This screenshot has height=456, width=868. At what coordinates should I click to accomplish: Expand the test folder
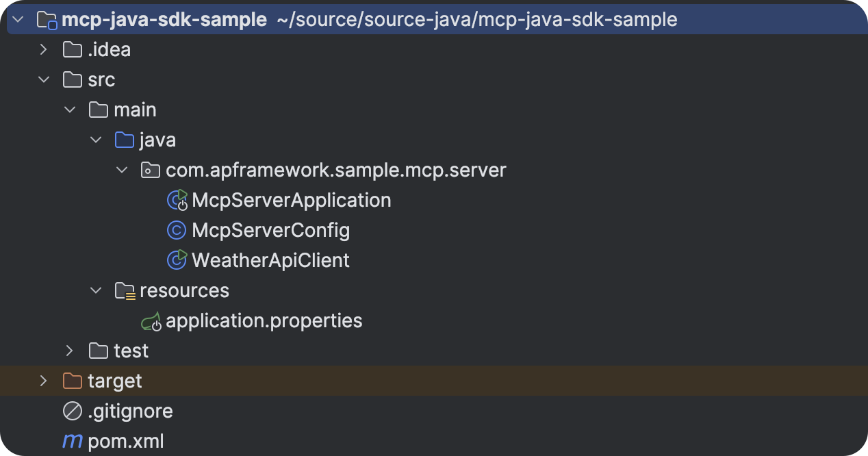tap(70, 351)
